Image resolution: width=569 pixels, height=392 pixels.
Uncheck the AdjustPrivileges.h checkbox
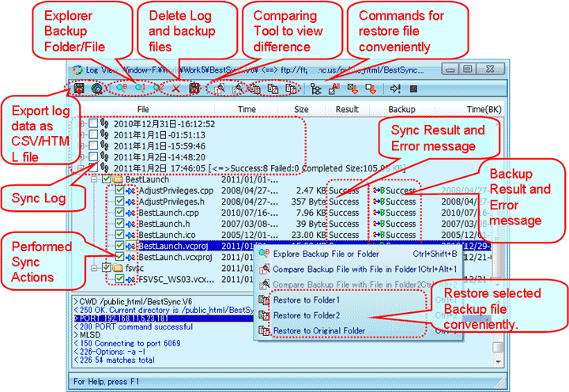120,202
